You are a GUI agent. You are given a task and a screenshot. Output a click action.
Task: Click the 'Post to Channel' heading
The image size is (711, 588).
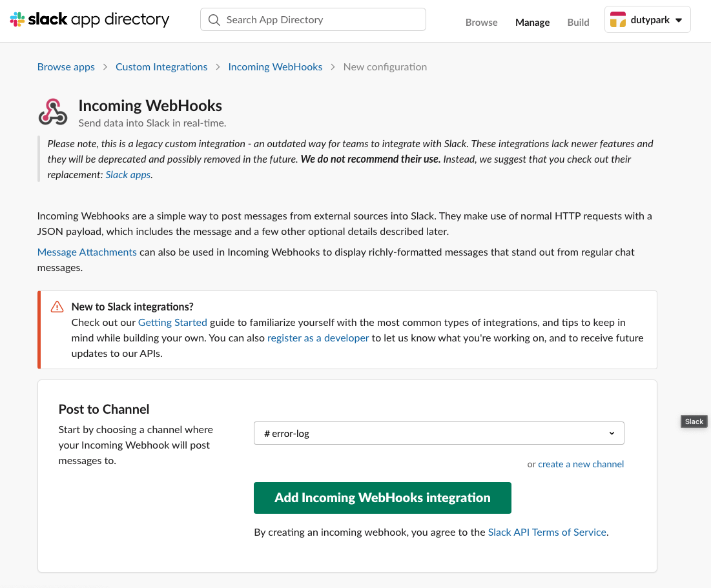click(x=104, y=409)
